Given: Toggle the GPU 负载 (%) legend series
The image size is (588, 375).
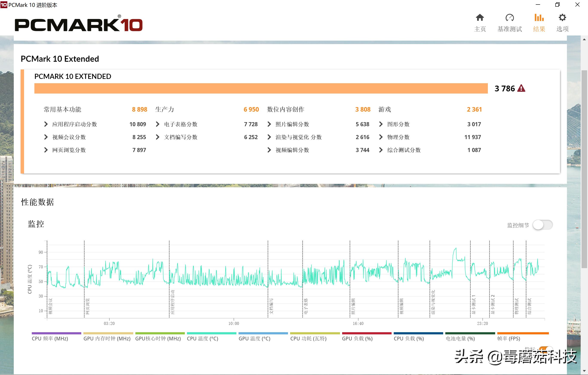Looking at the screenshot, I should (x=357, y=339).
